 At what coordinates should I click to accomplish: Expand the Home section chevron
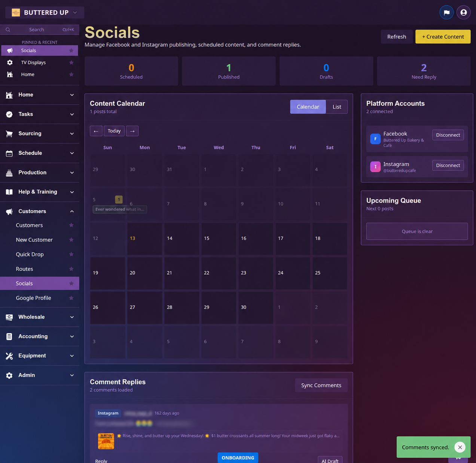tap(72, 95)
